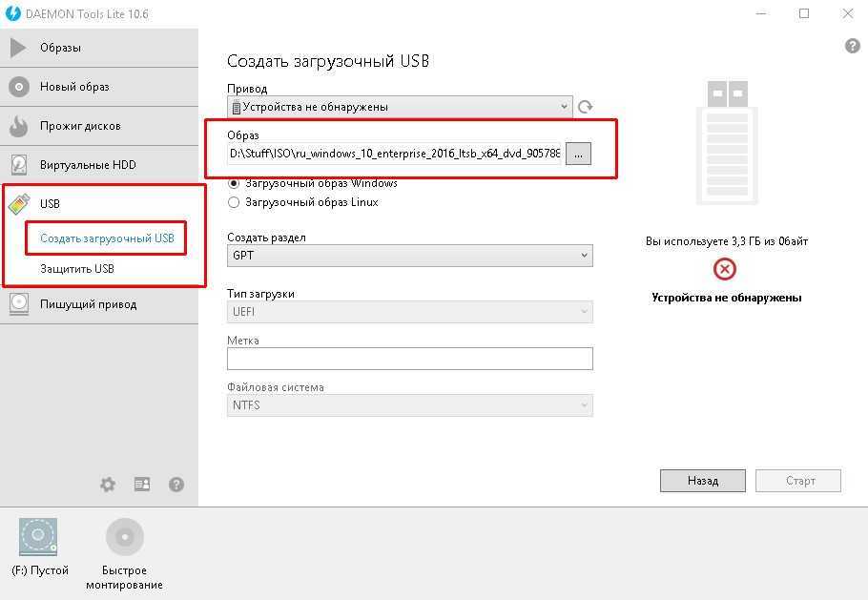Screen dimensions: 868x600
Task: Click the Быстрое монтирование disc icon
Action: point(125,536)
